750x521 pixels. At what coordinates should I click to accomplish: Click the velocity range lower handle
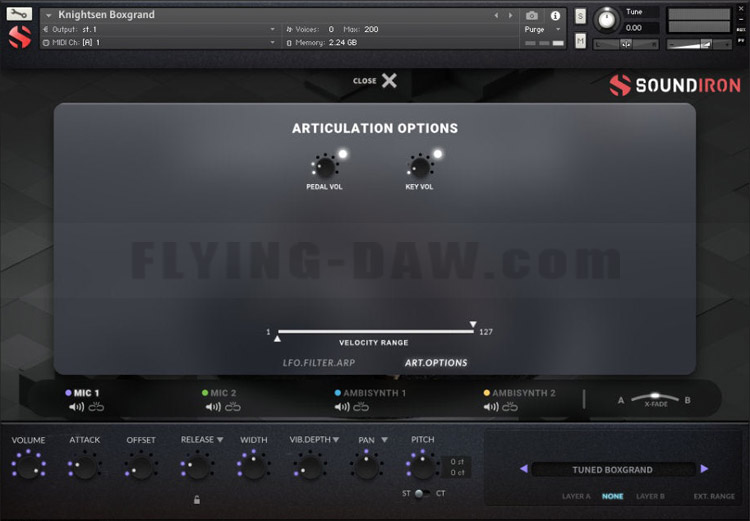pyautogui.click(x=277, y=339)
